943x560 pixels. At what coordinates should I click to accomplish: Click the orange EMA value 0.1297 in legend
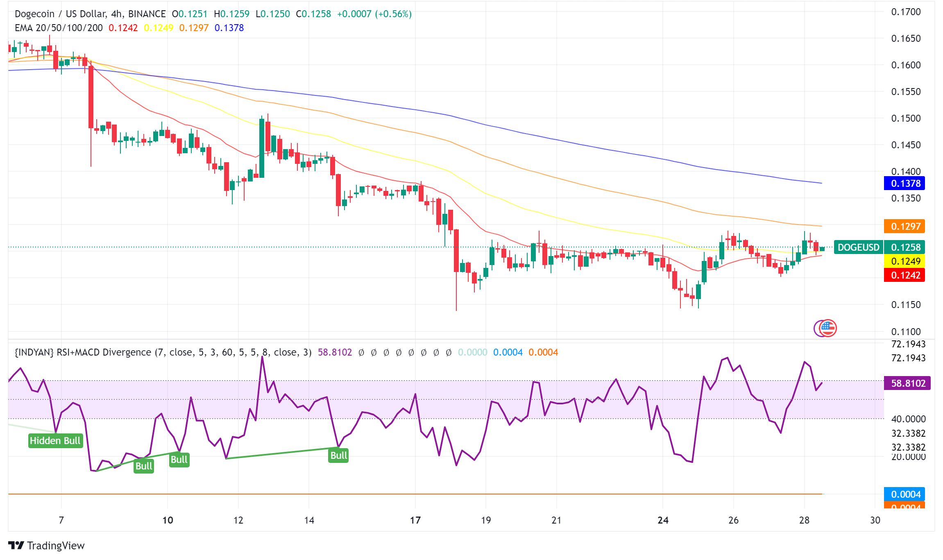pos(194,28)
